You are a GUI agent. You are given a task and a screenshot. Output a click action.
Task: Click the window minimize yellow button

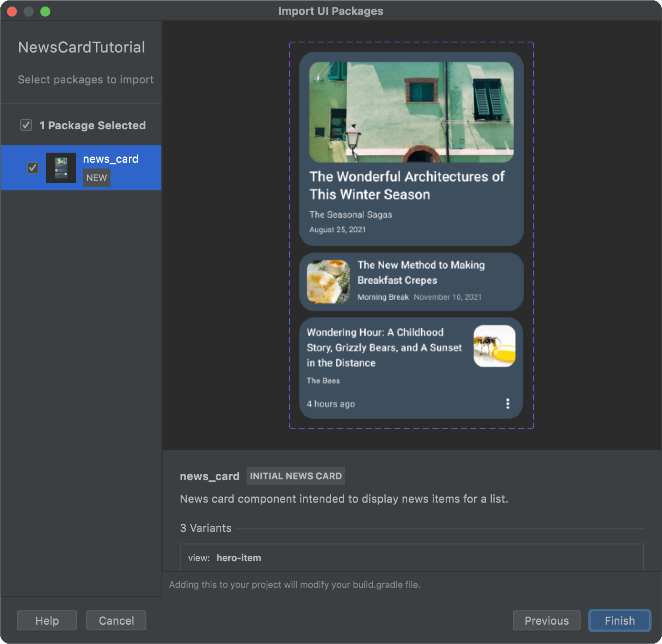click(x=28, y=10)
